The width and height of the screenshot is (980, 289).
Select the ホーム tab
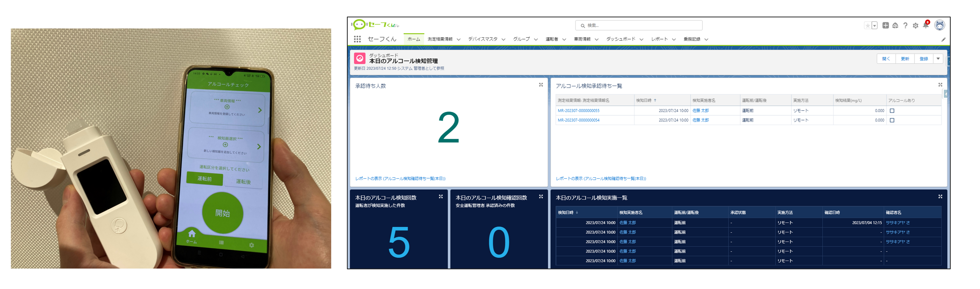point(414,39)
